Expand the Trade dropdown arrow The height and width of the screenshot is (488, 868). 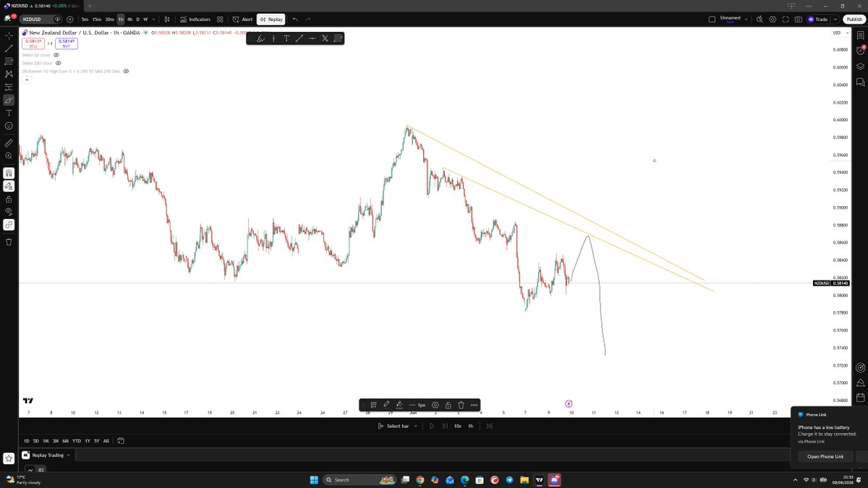[x=835, y=20]
